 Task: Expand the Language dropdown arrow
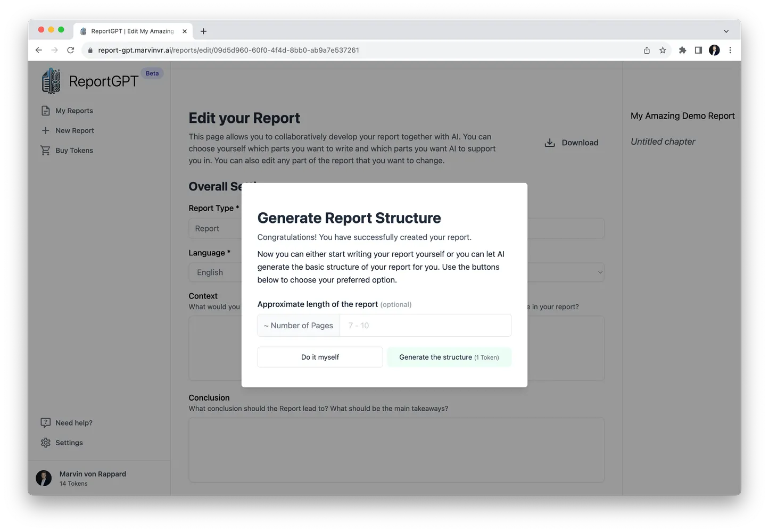600,272
